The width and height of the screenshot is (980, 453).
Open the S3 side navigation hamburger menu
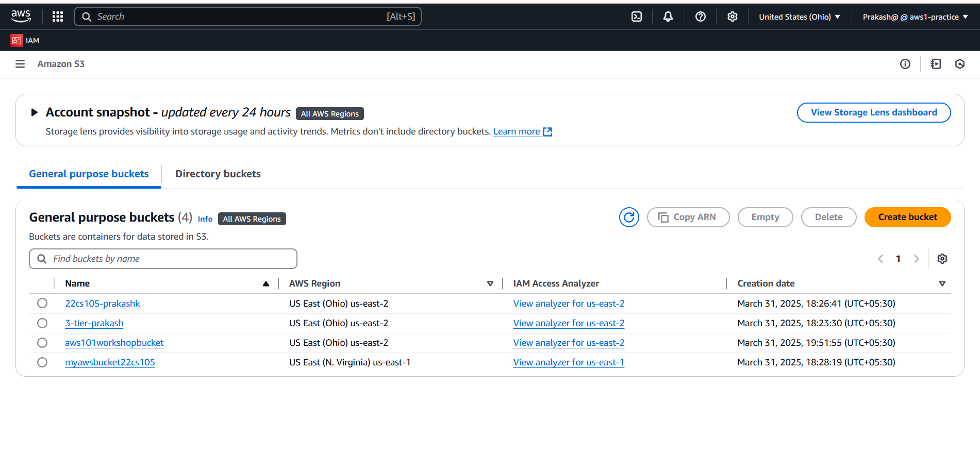pos(20,64)
